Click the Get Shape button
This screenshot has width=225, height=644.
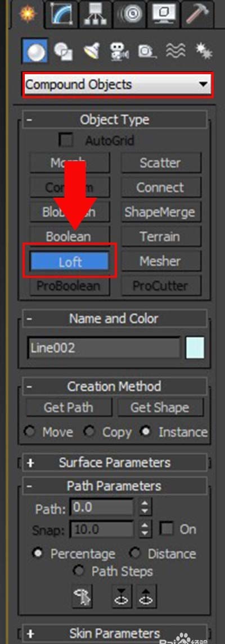click(160, 408)
